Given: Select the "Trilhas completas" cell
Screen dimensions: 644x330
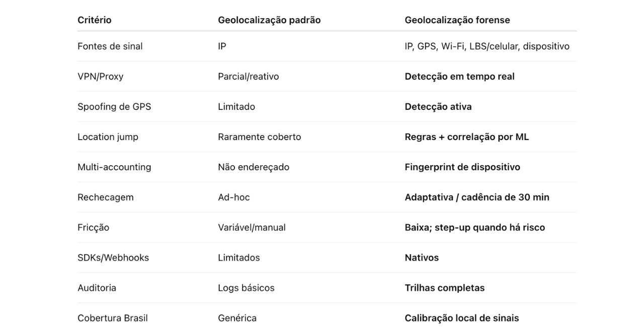Looking at the screenshot, I should 444,288.
